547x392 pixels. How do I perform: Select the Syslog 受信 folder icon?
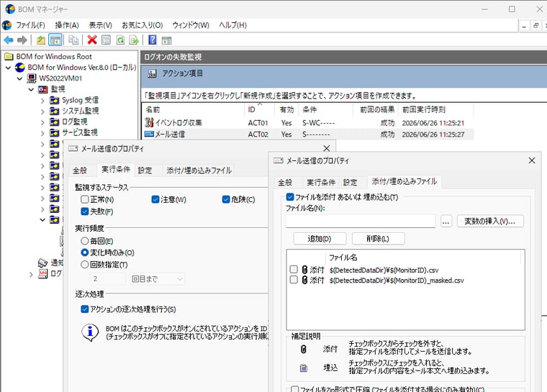[x=55, y=101]
